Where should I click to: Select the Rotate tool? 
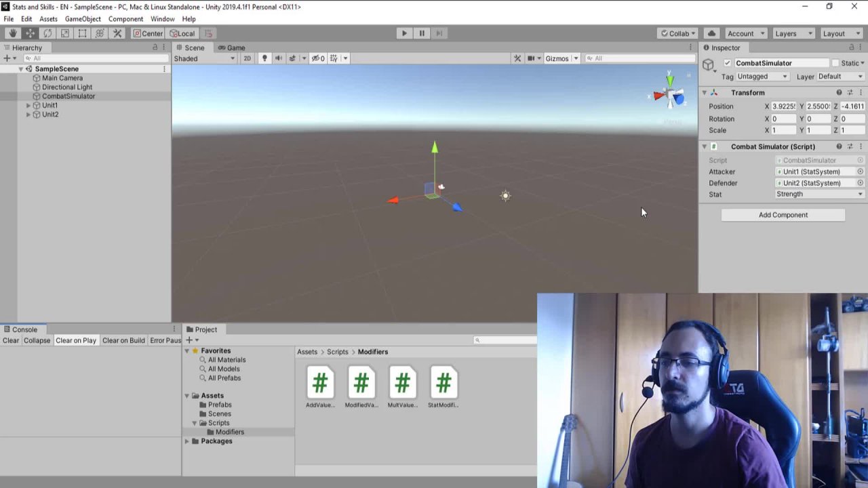point(47,33)
